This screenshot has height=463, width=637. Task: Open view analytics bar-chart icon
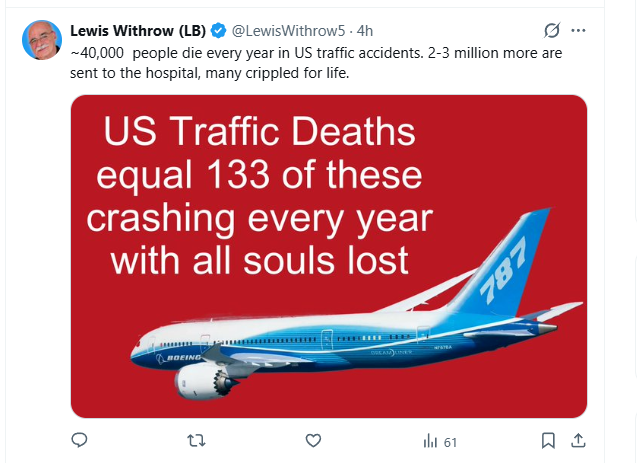click(x=431, y=441)
